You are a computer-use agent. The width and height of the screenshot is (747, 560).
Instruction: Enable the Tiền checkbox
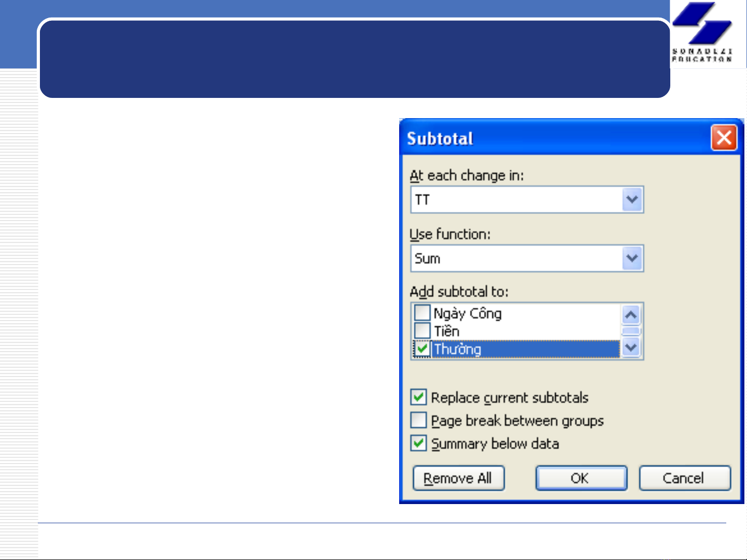coord(422,331)
